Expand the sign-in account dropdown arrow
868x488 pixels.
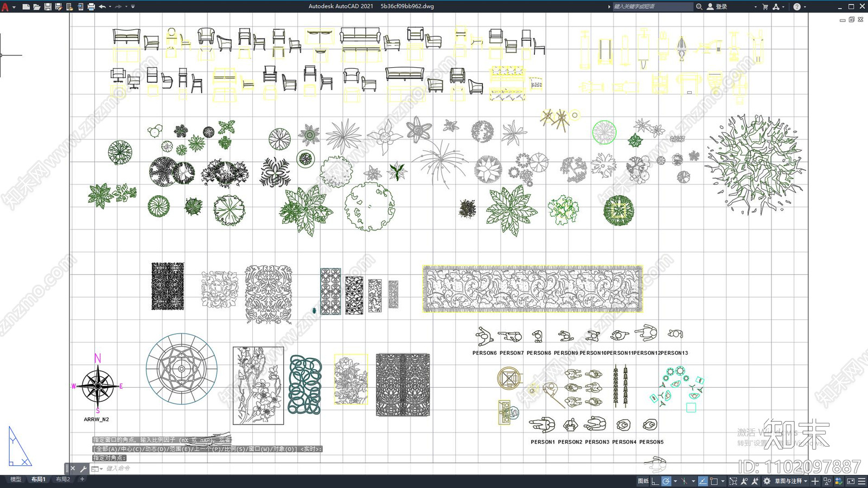point(756,7)
